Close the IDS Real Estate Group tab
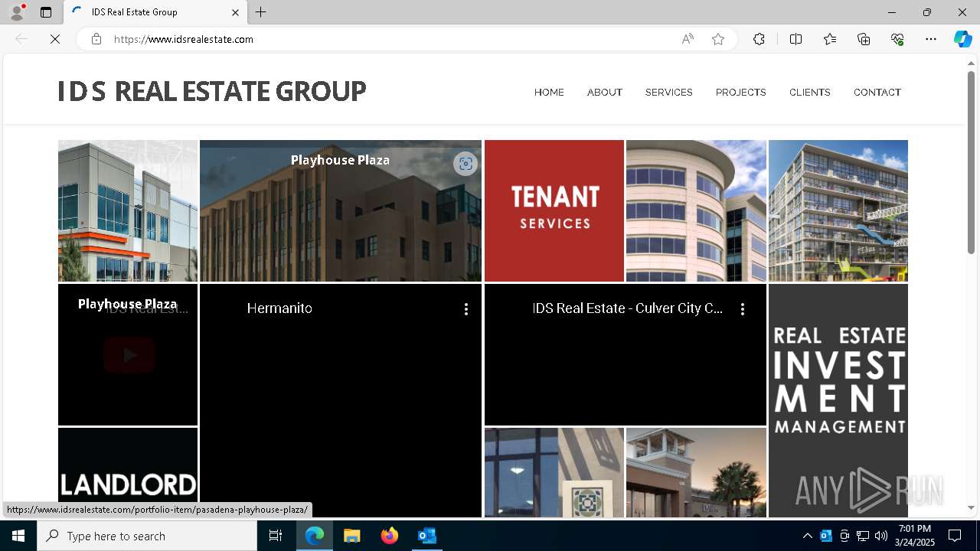This screenshot has height=551, width=980. [x=235, y=12]
